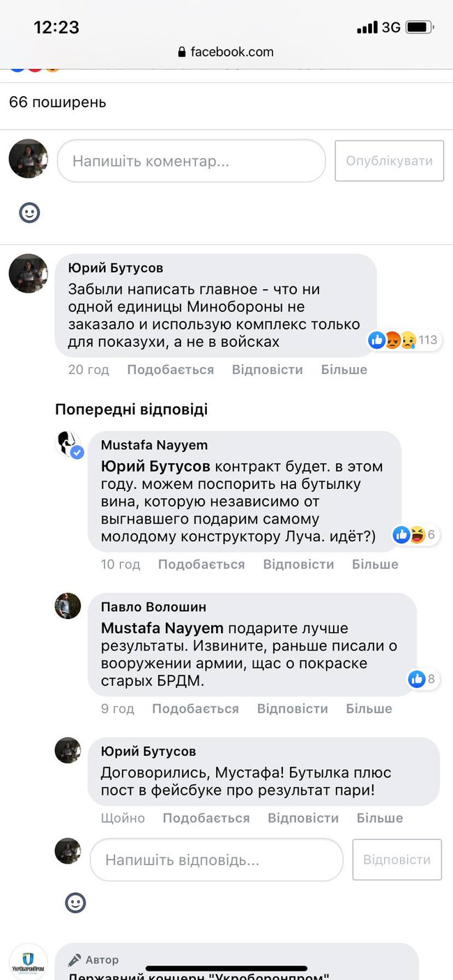453x980 pixels.
Task: Click the smiley emoji icon below comment field
Action: tap(29, 212)
